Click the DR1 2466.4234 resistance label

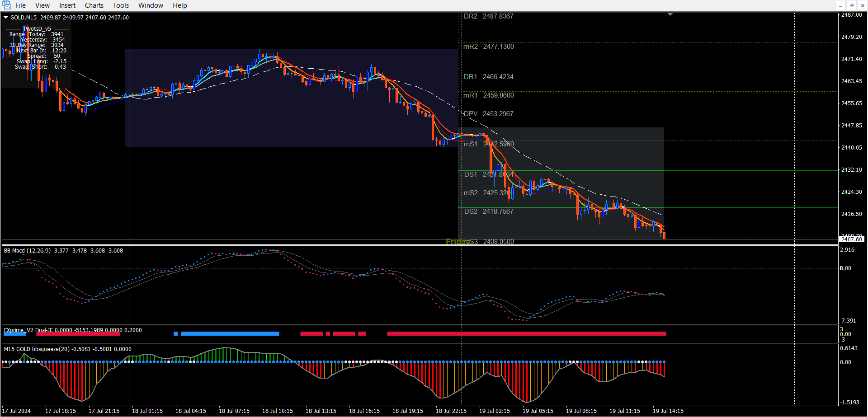click(x=489, y=77)
